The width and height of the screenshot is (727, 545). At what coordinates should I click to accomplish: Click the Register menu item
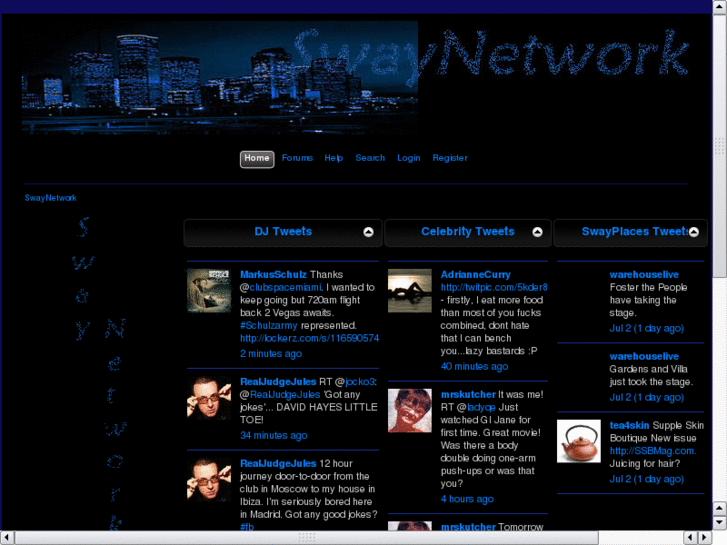[x=450, y=158]
